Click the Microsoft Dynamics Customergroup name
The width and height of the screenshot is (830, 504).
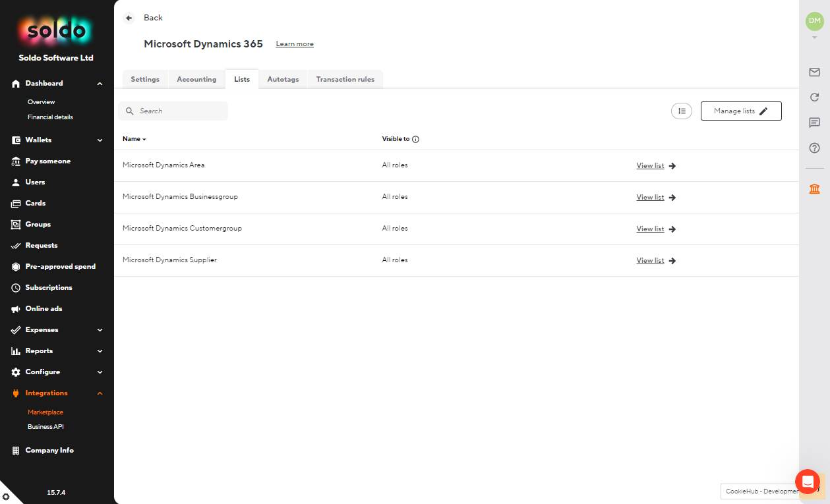tap(182, 229)
